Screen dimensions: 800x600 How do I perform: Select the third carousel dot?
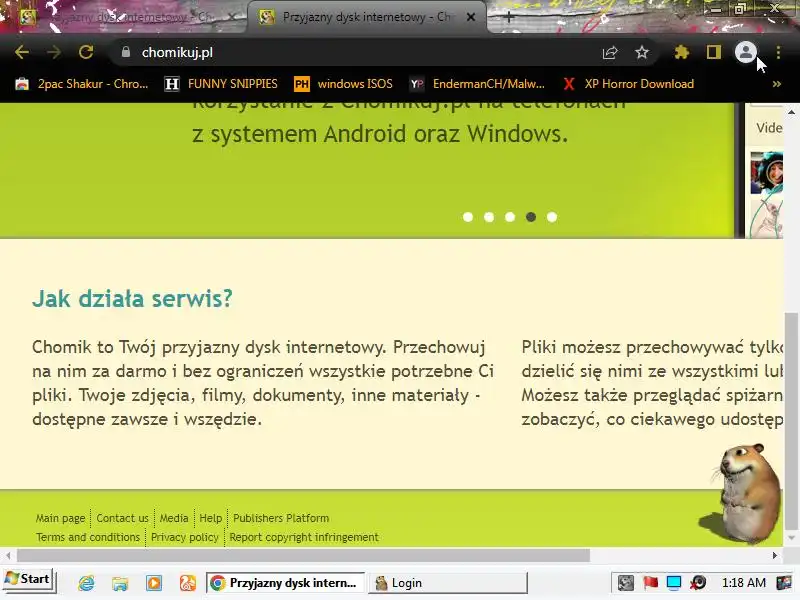click(510, 217)
